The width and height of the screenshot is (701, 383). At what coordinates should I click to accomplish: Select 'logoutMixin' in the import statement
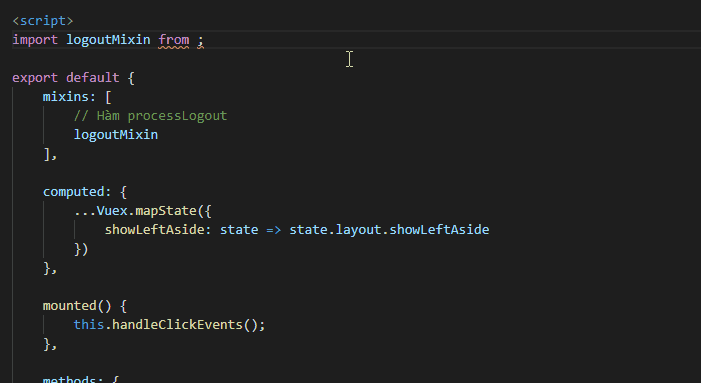[108, 40]
